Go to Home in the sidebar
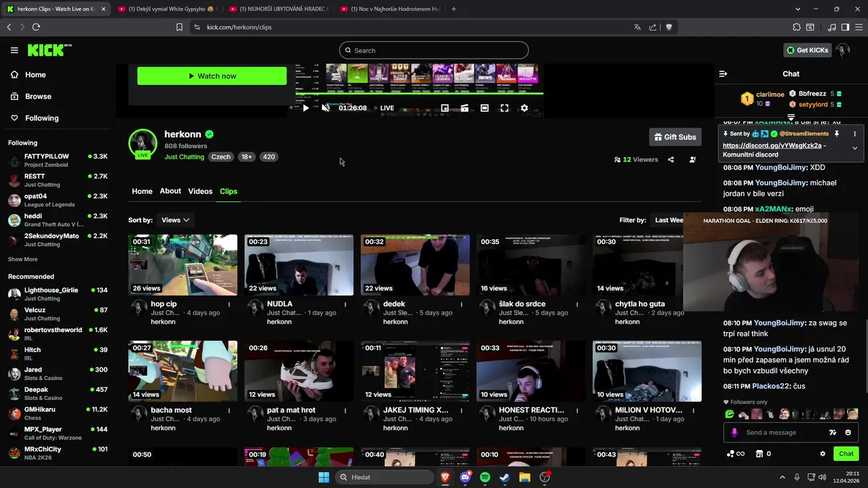The width and height of the screenshot is (868, 488). point(28,75)
